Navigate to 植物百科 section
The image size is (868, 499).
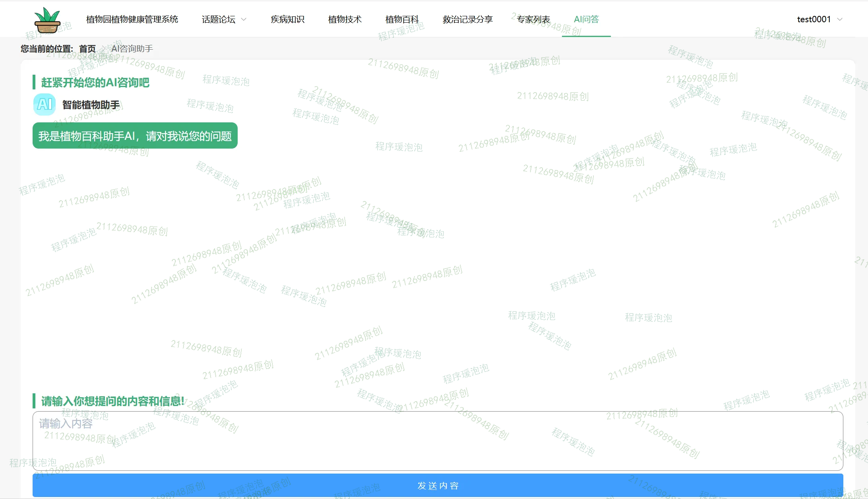(x=402, y=19)
